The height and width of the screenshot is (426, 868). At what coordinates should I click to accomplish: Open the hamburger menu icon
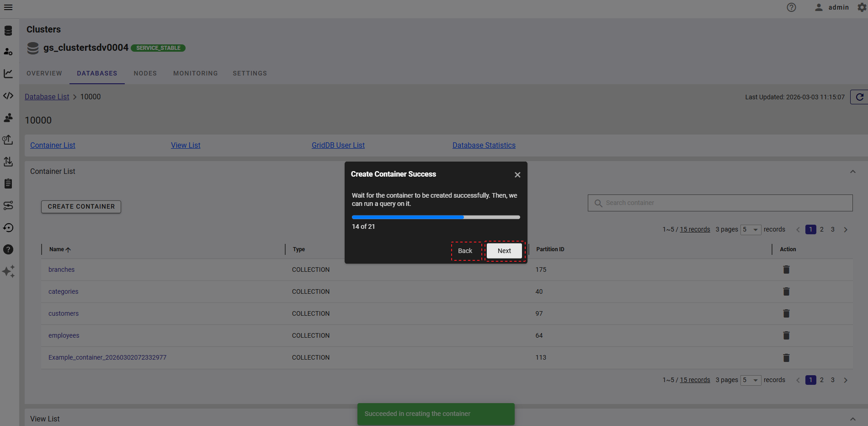[x=8, y=7]
